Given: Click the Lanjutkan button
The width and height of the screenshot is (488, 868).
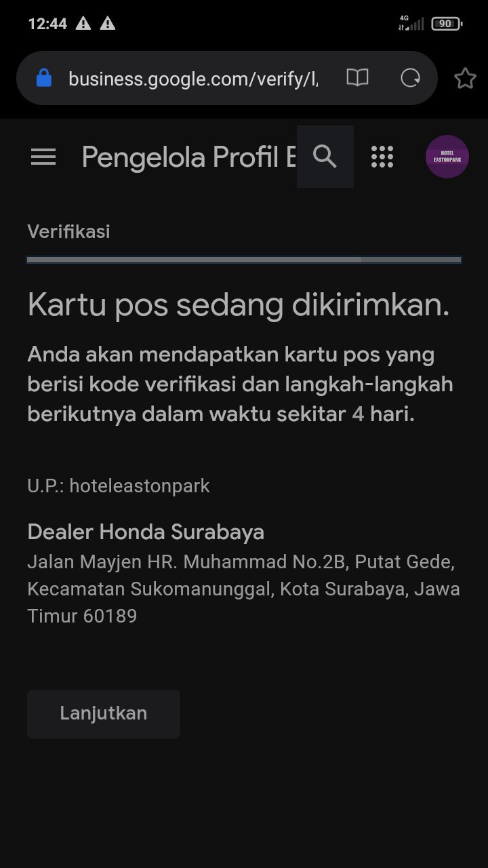Looking at the screenshot, I should (x=104, y=714).
